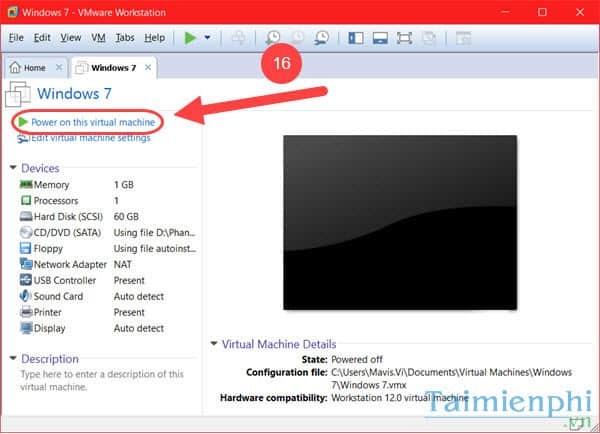
Task: Close the Windows 7 tab
Action: 148,67
